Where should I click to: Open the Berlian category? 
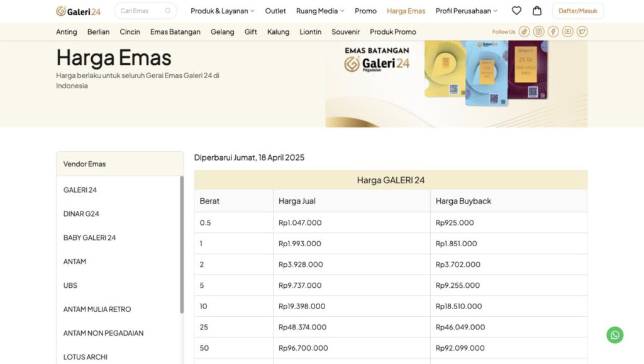coord(98,31)
